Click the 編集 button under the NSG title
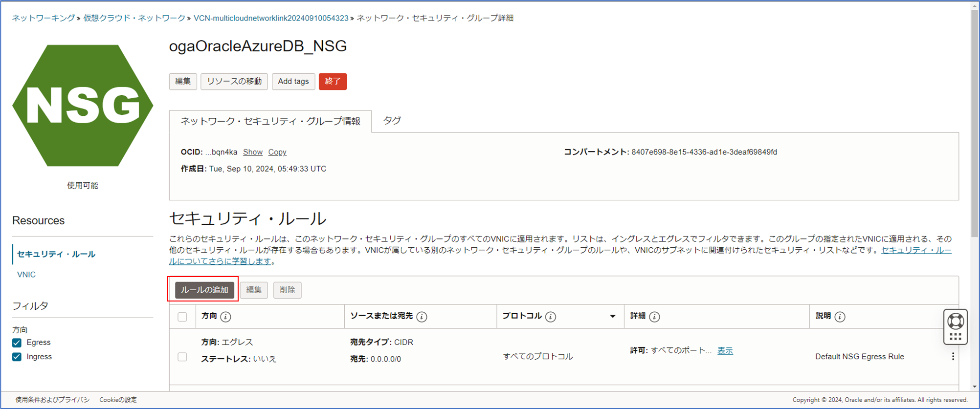Screen dimensions: 980x409 coord(183,82)
